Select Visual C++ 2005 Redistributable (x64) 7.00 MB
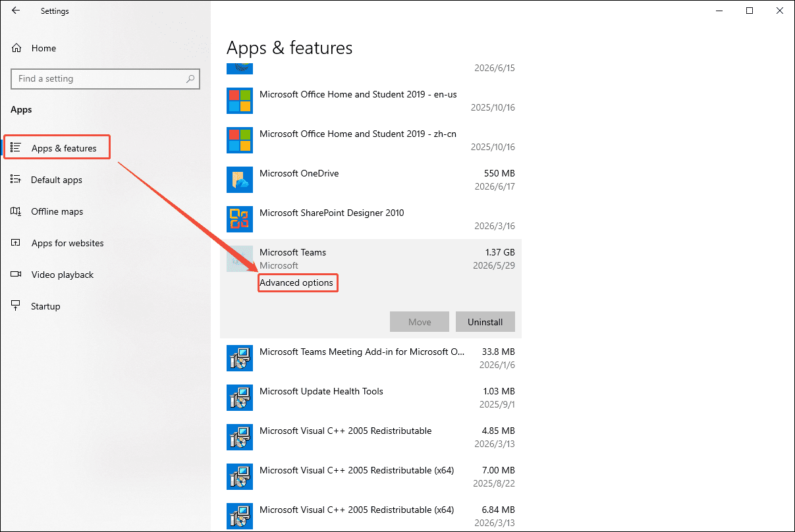795x532 pixels. pos(357,470)
